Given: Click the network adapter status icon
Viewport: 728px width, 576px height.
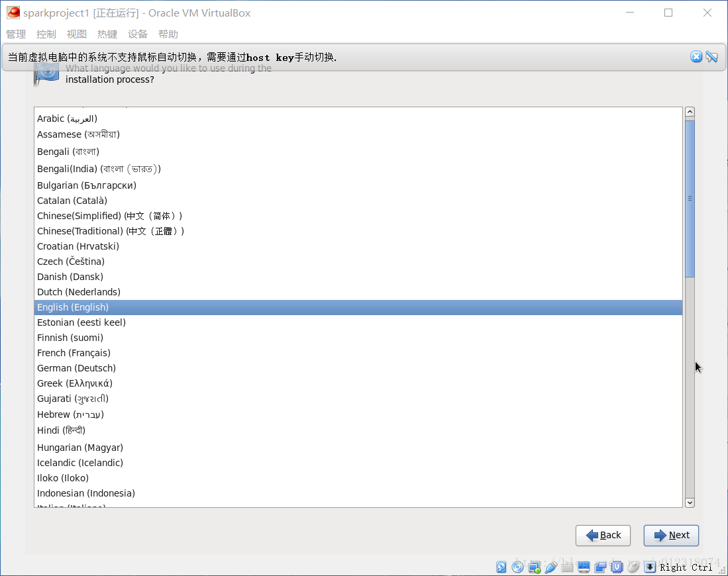Looking at the screenshot, I should [x=535, y=567].
